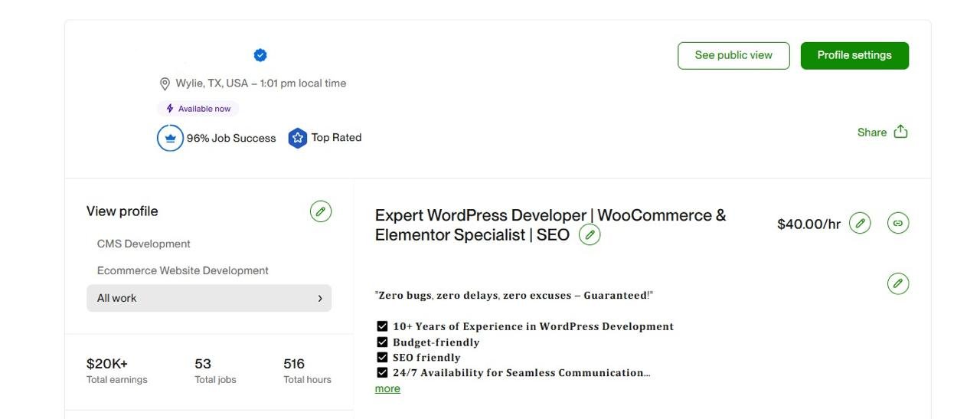Image resolution: width=980 pixels, height=419 pixels.
Task: Select the All work profile item
Action: pyautogui.click(x=209, y=299)
